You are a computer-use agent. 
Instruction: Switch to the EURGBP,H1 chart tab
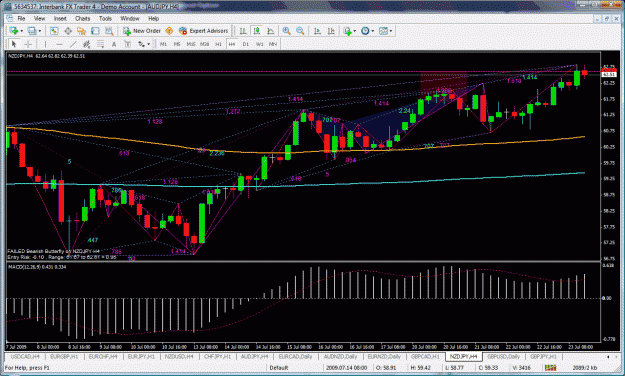pyautogui.click(x=64, y=356)
